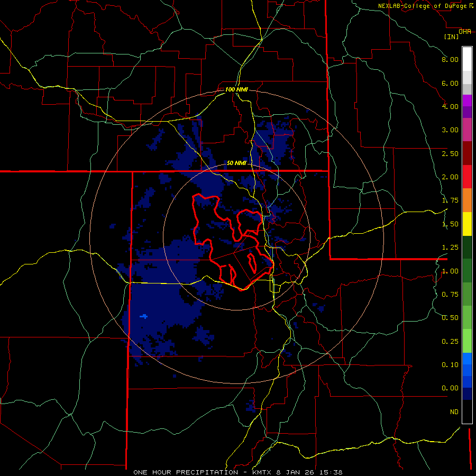Click the 2.50 legend value

[x=450, y=153]
